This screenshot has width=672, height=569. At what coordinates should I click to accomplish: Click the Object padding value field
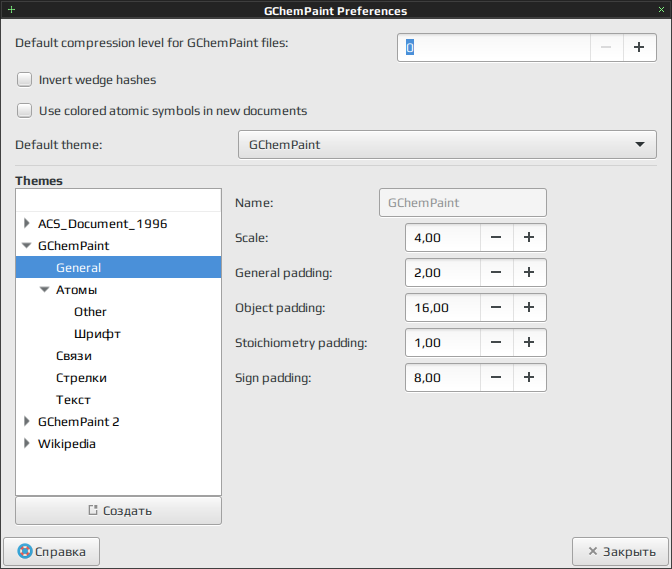443,308
